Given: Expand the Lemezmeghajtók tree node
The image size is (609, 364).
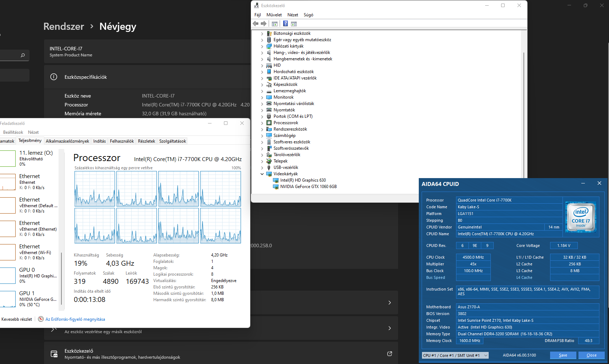Looking at the screenshot, I should [262, 91].
